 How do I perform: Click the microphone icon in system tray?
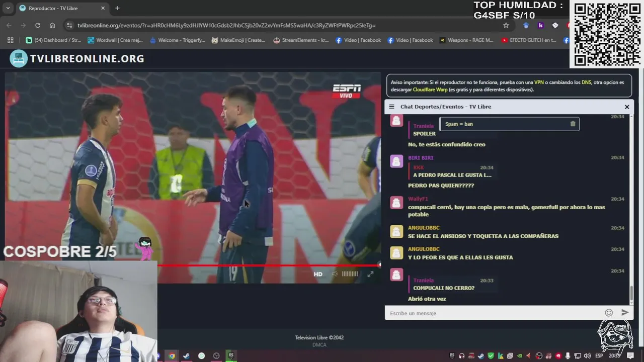tap(568, 356)
